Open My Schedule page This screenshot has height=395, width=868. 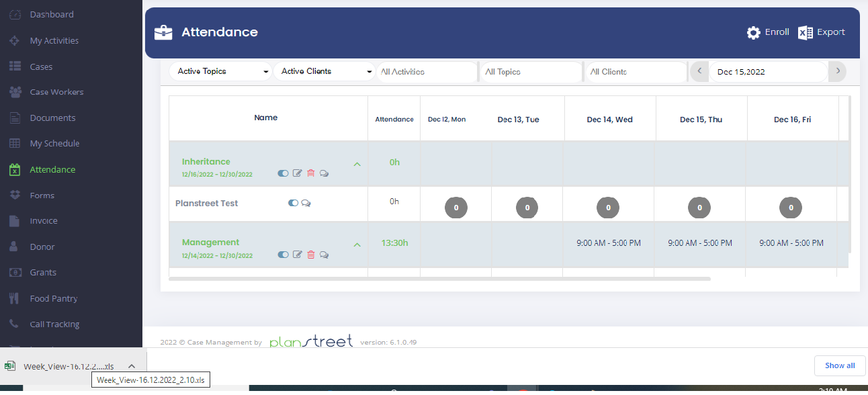pyautogui.click(x=54, y=143)
